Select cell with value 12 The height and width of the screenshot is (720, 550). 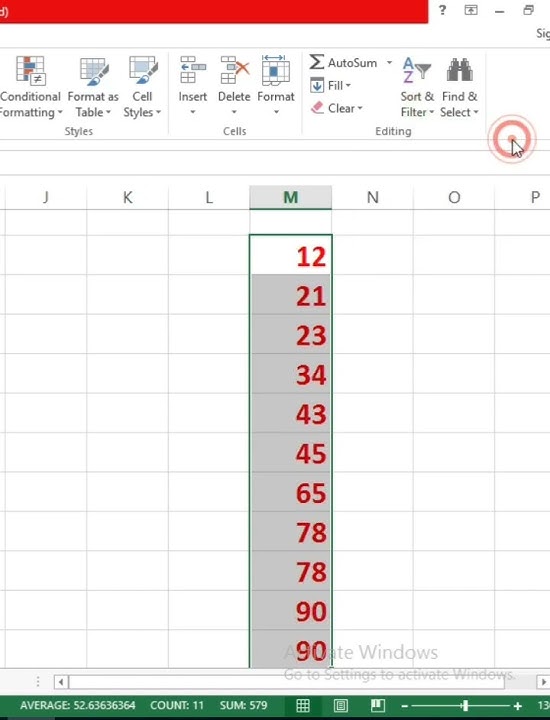click(291, 255)
